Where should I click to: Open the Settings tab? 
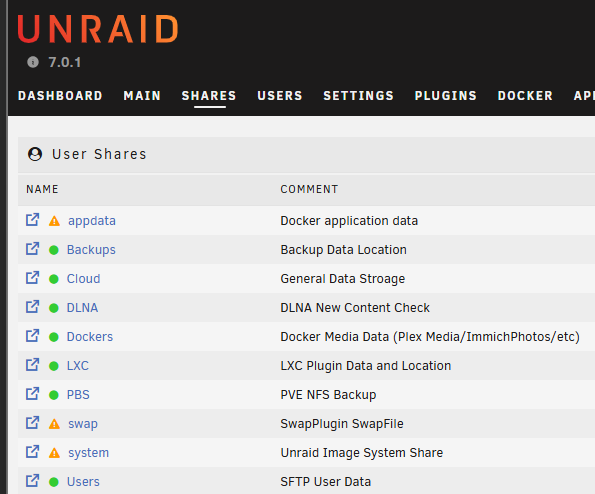(x=359, y=96)
